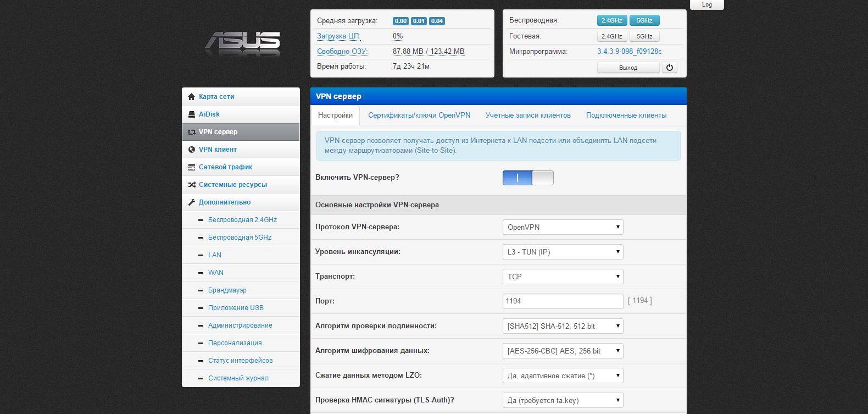Click the 0.00 load average badge
This screenshot has width=868, height=414.
(400, 21)
